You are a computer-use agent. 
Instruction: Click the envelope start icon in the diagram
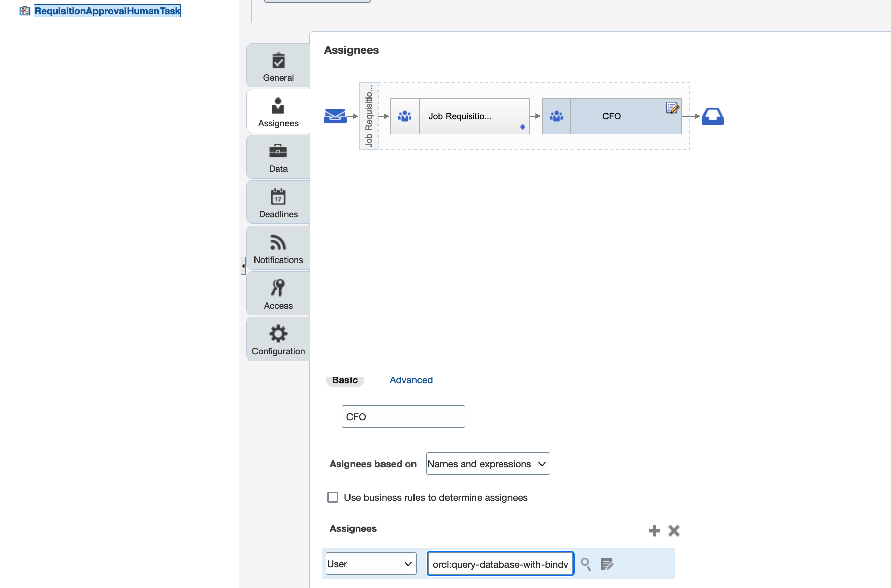pyautogui.click(x=336, y=116)
